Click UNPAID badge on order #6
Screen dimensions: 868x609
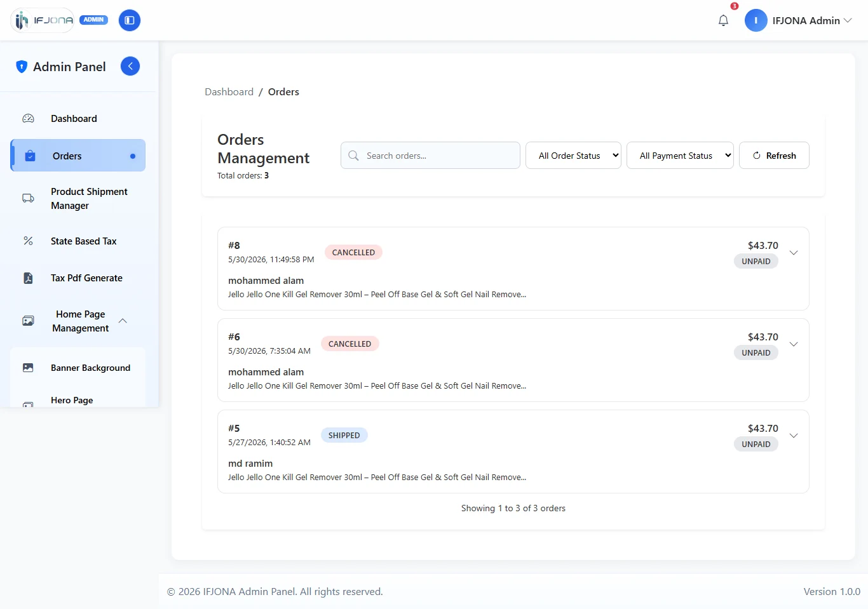click(756, 352)
